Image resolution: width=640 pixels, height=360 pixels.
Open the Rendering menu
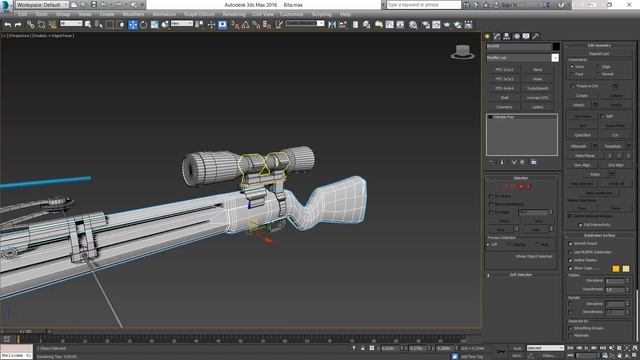234,14
